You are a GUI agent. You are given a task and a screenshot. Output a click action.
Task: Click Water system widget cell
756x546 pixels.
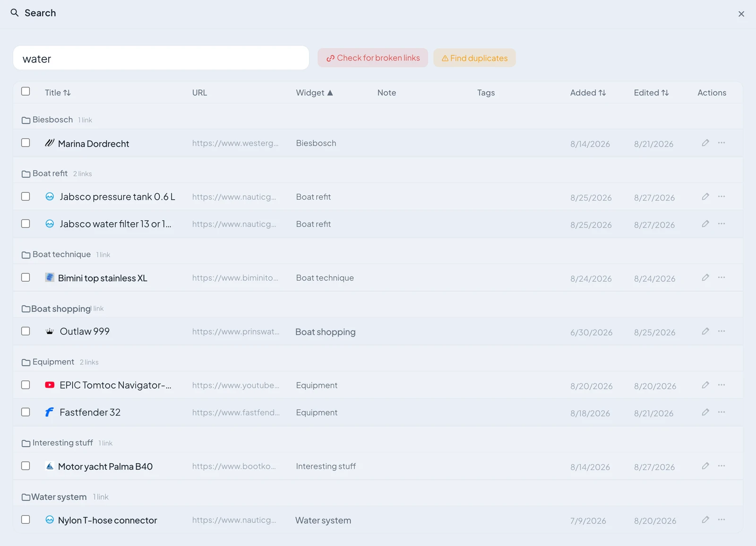click(x=323, y=520)
